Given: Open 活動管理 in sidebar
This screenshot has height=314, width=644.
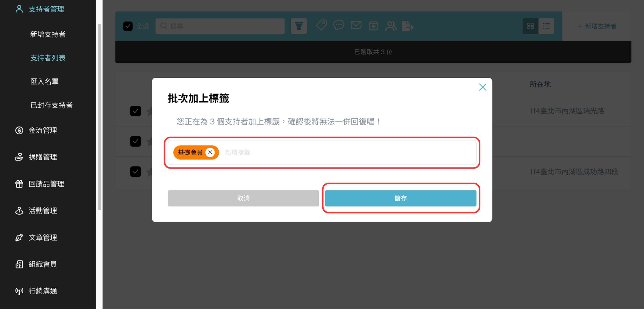Looking at the screenshot, I should [43, 211].
